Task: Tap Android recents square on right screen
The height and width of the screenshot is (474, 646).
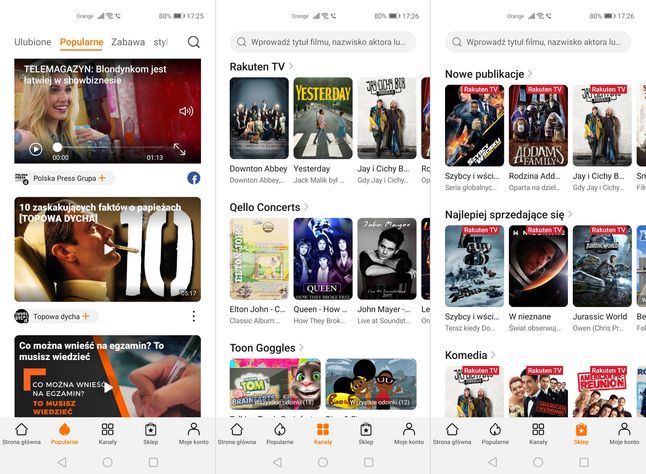Action: (x=584, y=462)
